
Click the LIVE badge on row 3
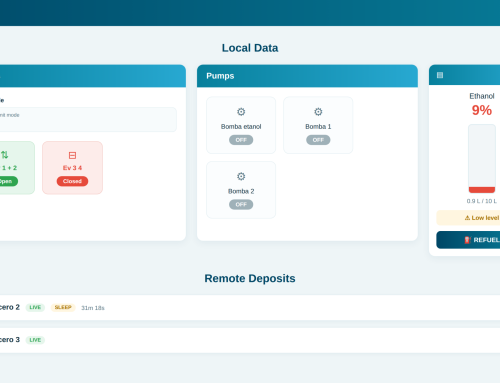35,340
